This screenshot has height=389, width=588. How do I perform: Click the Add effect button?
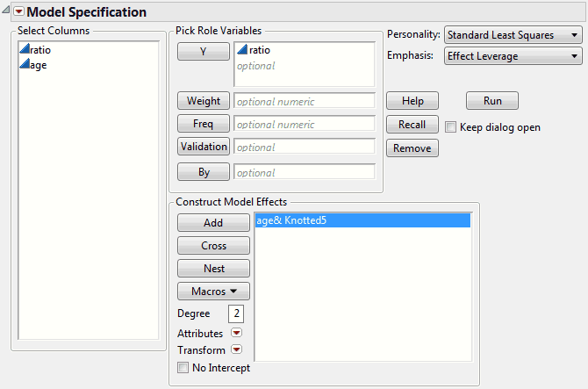213,223
